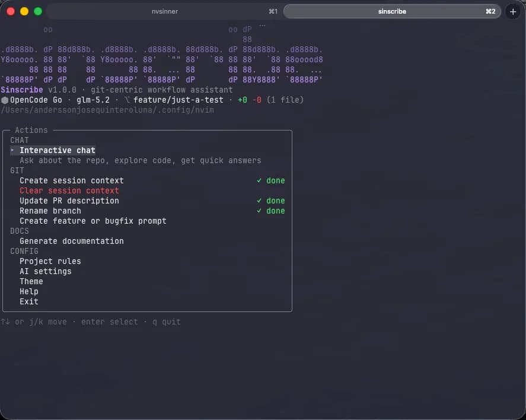The image size is (526, 420).
Task: Choose Generate documentation
Action: (71, 241)
